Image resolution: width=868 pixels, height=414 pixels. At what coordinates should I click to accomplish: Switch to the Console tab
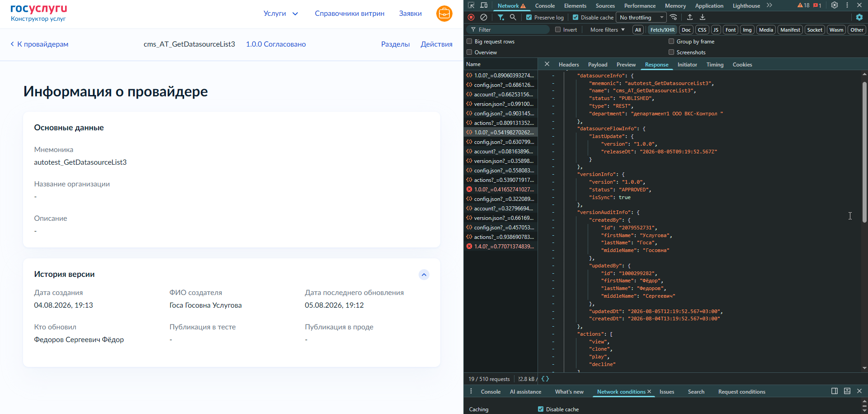[x=545, y=5]
